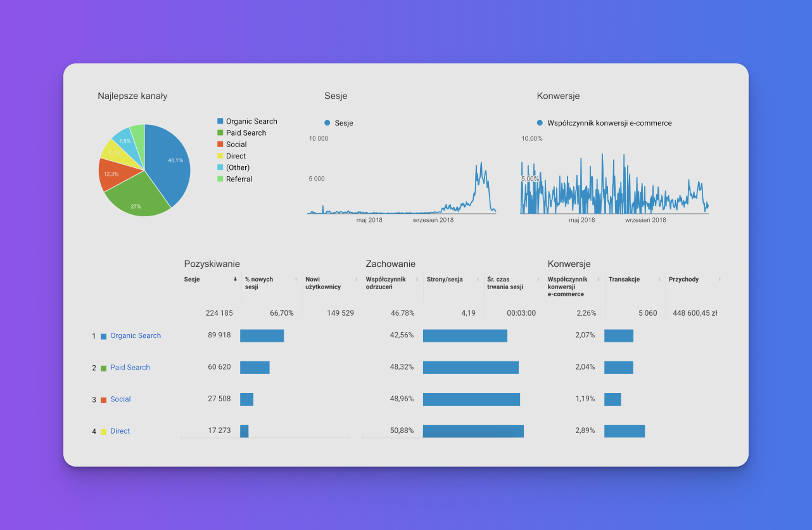Select the Organic Search swatch in the pie legend
The width and height of the screenshot is (812, 530).
[220, 121]
